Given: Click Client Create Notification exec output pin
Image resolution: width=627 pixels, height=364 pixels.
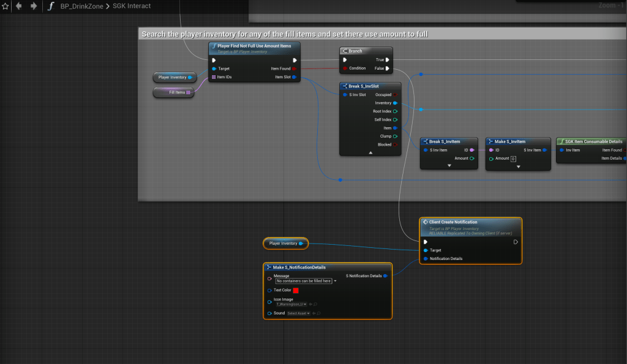Looking at the screenshot, I should (516, 242).
